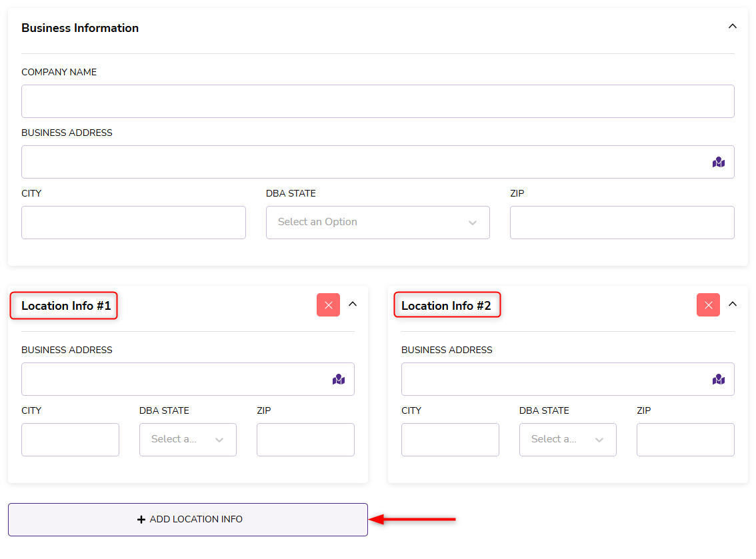The height and width of the screenshot is (559, 756).
Task: Click the City field in Business Information
Action: (133, 223)
